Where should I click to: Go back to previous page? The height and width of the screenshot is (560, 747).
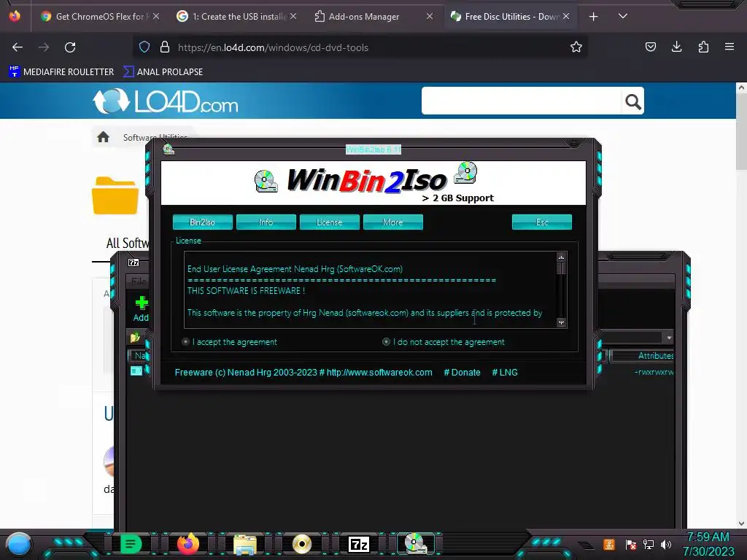[x=18, y=47]
